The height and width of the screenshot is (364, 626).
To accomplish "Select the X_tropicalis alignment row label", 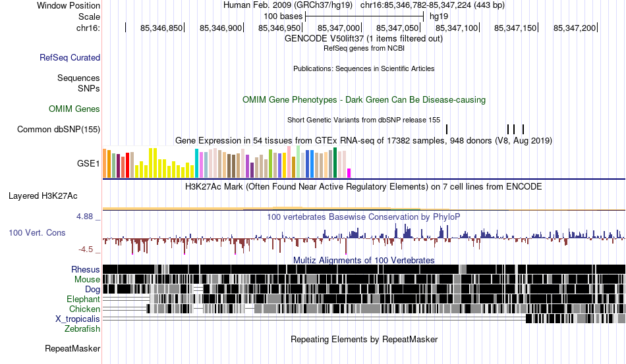I will [x=78, y=319].
